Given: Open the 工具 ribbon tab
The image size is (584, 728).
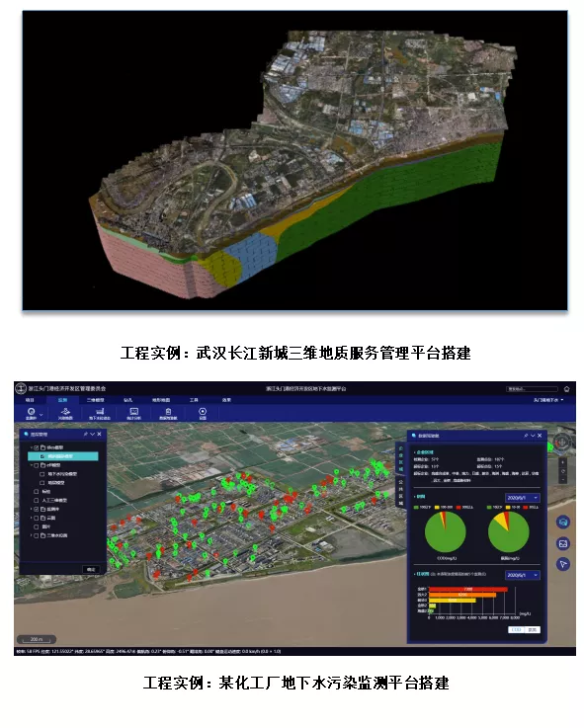Looking at the screenshot, I should (x=194, y=400).
